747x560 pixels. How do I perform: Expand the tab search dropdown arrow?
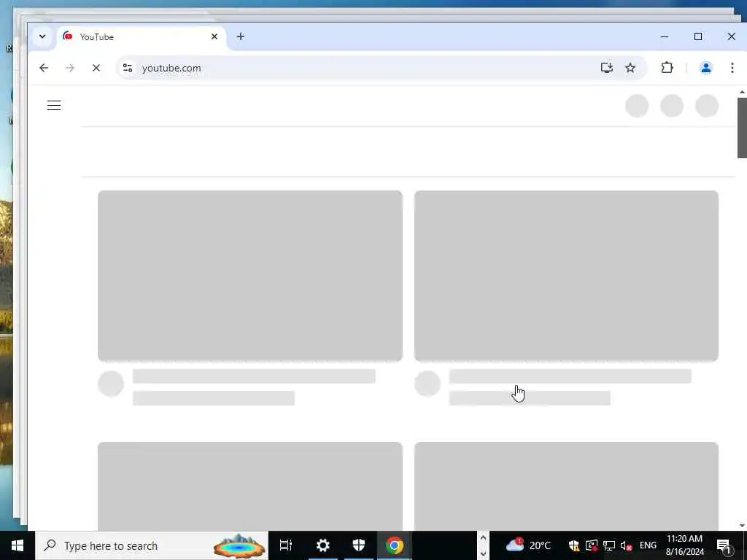point(42,36)
